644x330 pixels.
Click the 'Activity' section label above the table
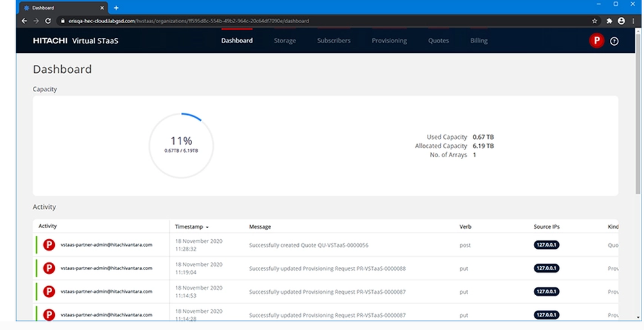pos(44,207)
